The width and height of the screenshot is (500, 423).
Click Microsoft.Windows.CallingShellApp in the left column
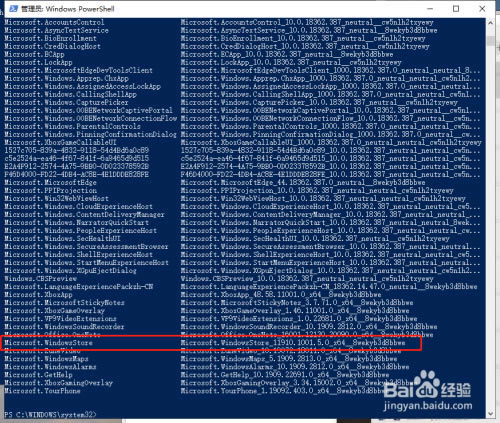click(x=70, y=94)
